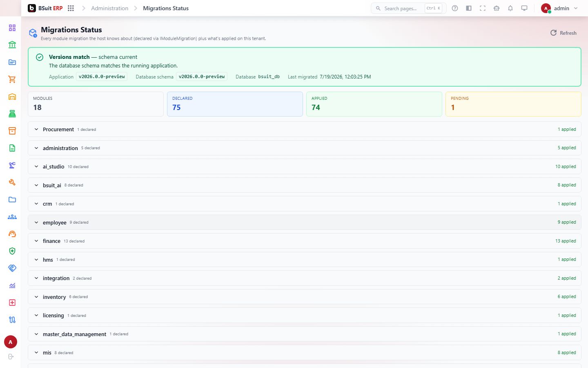The width and height of the screenshot is (588, 368).
Task: Click the red medical cross sidebar icon
Action: click(x=12, y=303)
